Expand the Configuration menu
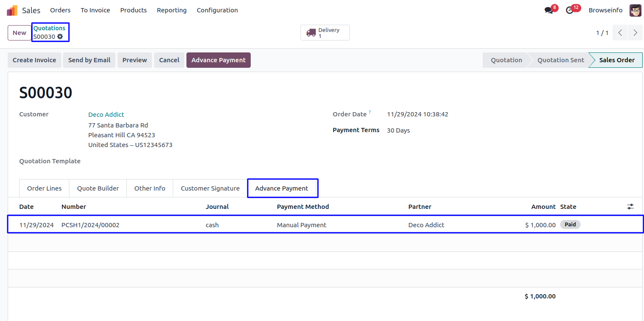 pos(217,10)
